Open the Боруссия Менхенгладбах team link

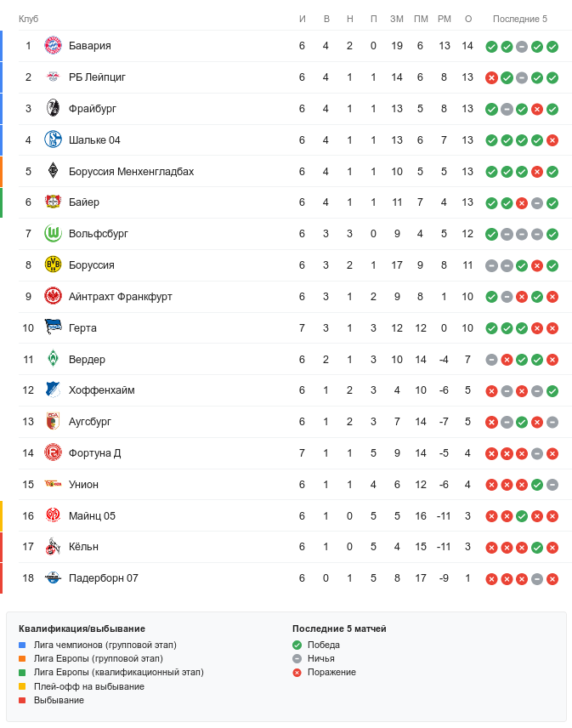coord(131,172)
